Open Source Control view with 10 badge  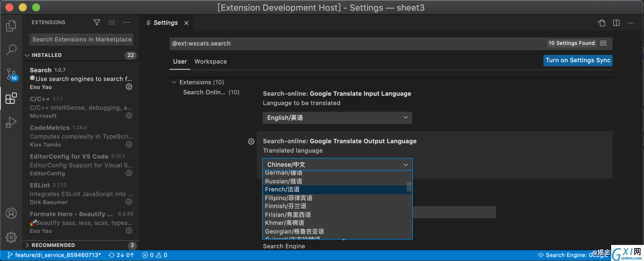(12, 74)
